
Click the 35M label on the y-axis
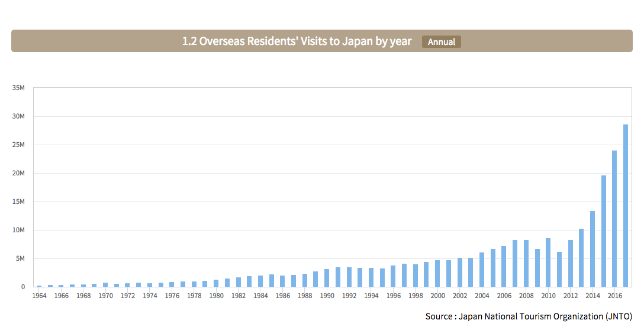coord(18,88)
